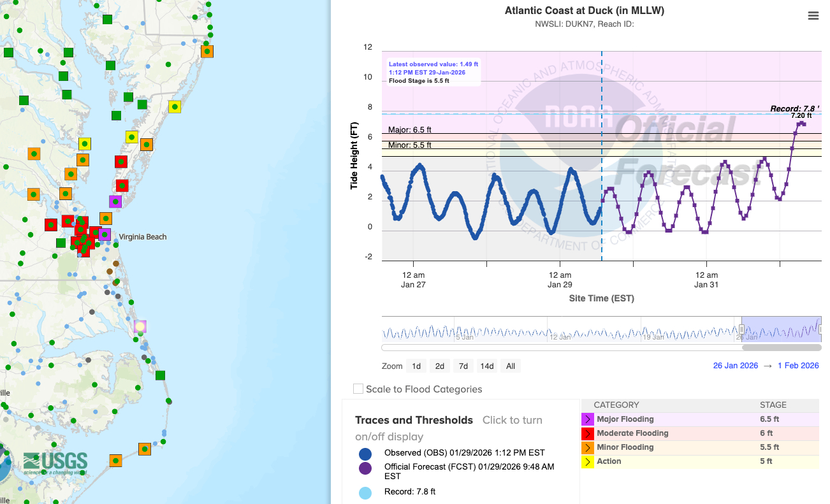Set chart zoom to 7d
Screen dimensions: 830x504
(463, 366)
